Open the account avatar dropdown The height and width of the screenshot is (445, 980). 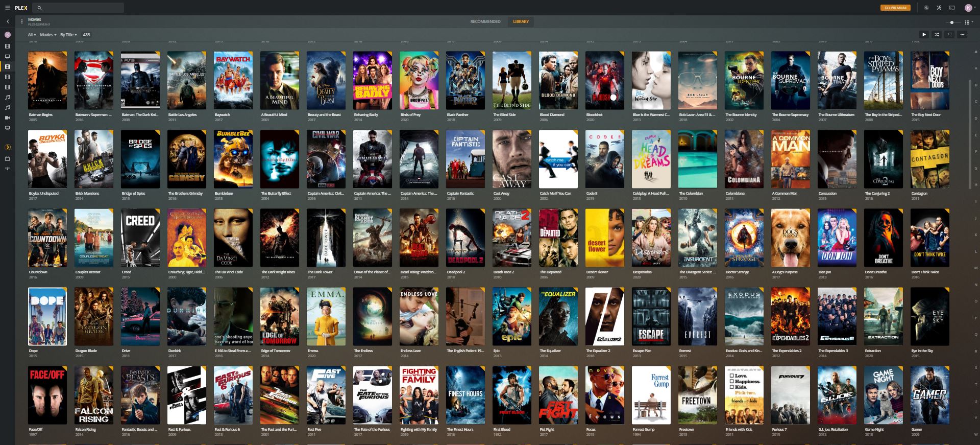(969, 8)
